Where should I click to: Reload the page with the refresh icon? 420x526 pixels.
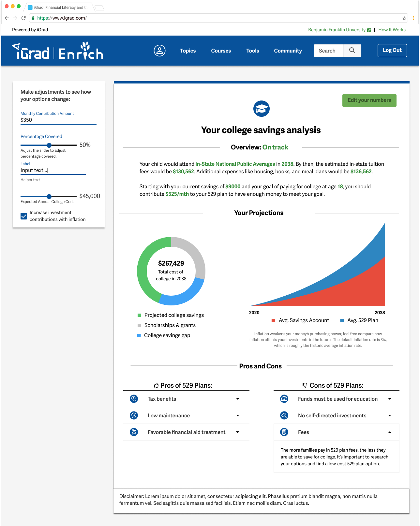23,18
